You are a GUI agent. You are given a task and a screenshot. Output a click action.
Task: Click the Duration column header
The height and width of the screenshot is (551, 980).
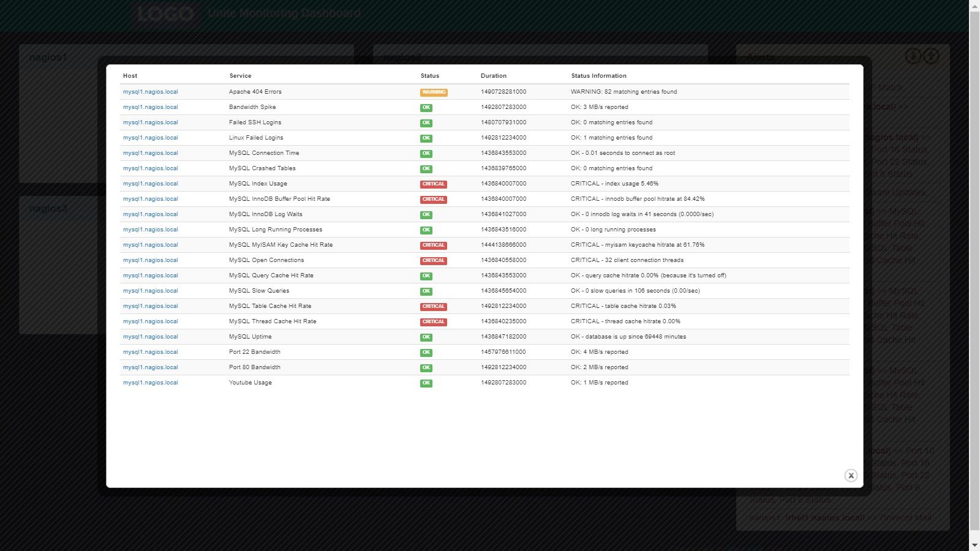pos(494,75)
